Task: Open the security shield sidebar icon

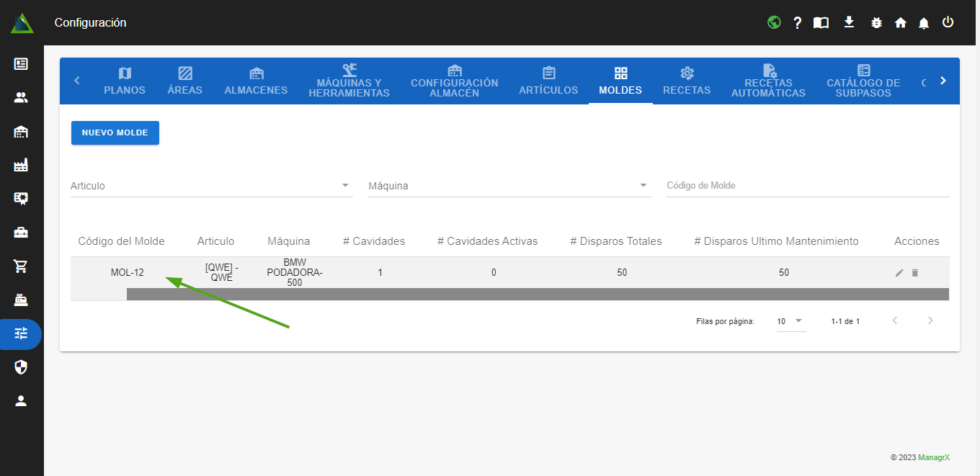Action: coord(21,367)
